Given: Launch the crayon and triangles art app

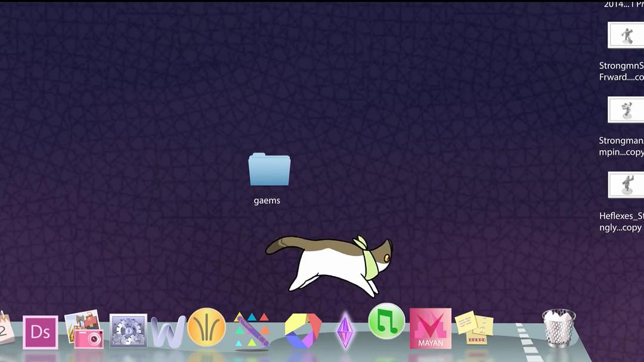Looking at the screenshot, I should click(x=252, y=330).
